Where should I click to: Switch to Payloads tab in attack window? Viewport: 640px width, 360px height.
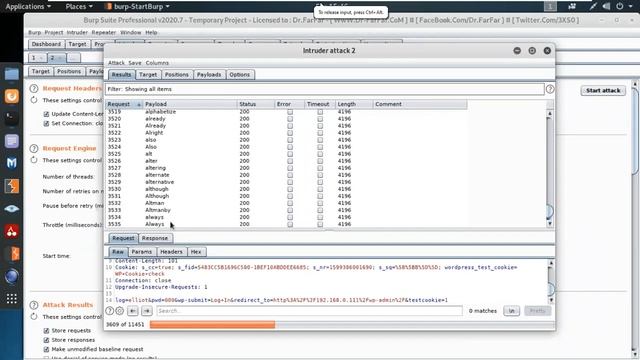coord(209,75)
